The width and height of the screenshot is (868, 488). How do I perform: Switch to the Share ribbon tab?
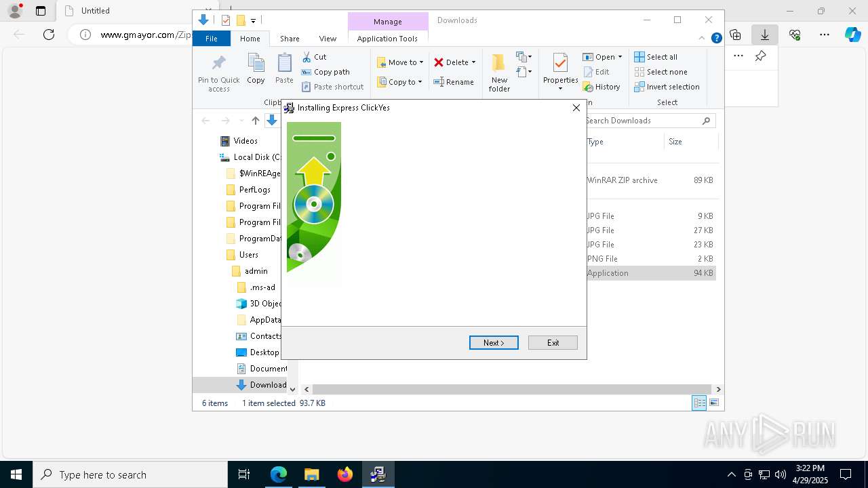coord(290,39)
